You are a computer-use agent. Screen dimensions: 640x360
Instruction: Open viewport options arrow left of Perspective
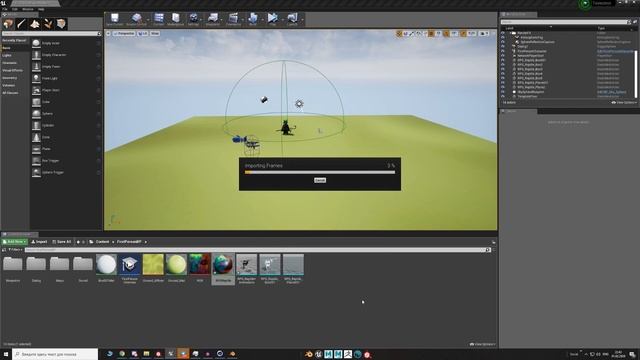tap(108, 33)
